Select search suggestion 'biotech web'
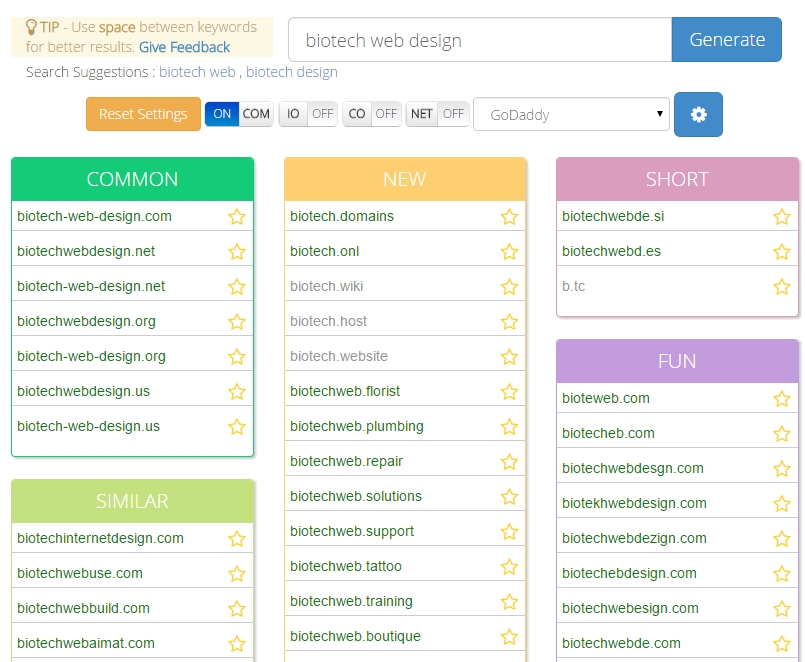The image size is (805, 662). tap(197, 72)
